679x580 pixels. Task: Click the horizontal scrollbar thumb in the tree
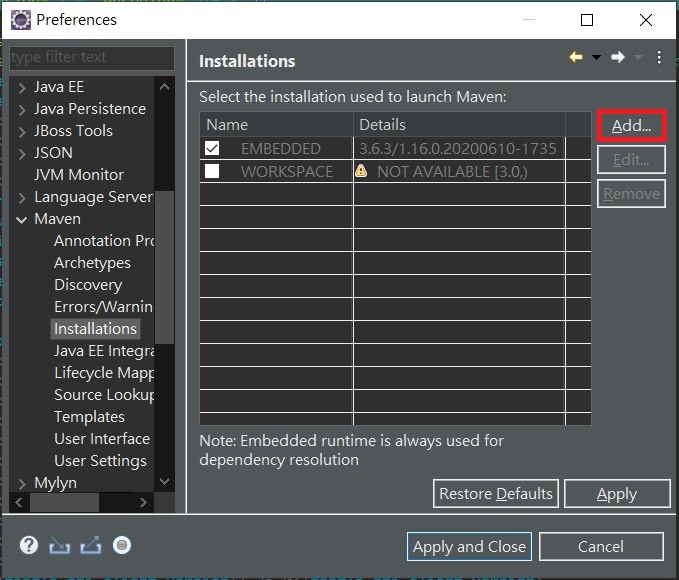tap(64, 502)
